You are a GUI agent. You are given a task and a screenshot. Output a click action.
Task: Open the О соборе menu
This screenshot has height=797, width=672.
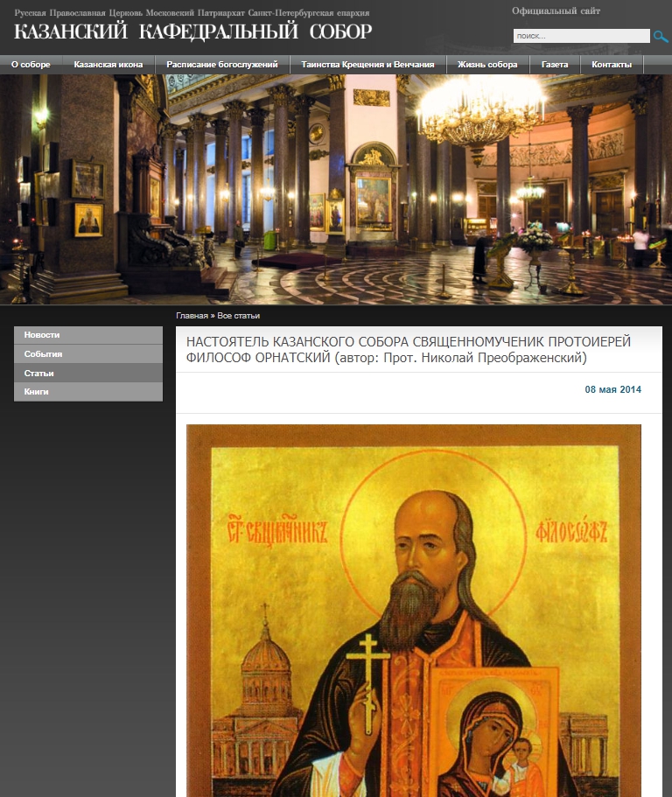point(31,65)
